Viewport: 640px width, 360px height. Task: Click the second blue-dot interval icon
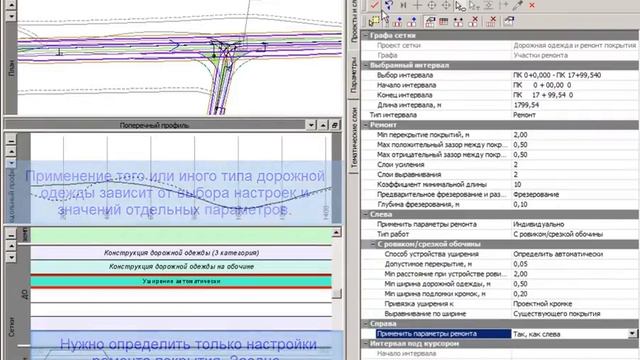(412, 22)
